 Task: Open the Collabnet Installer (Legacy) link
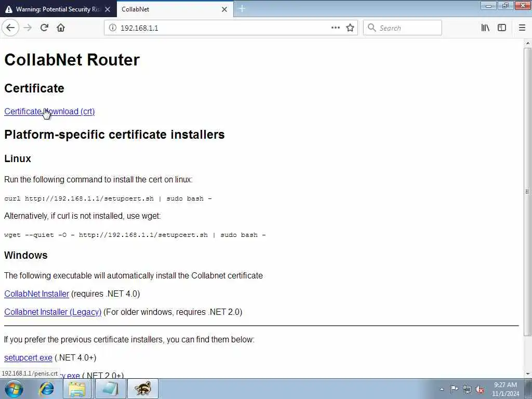(x=52, y=312)
